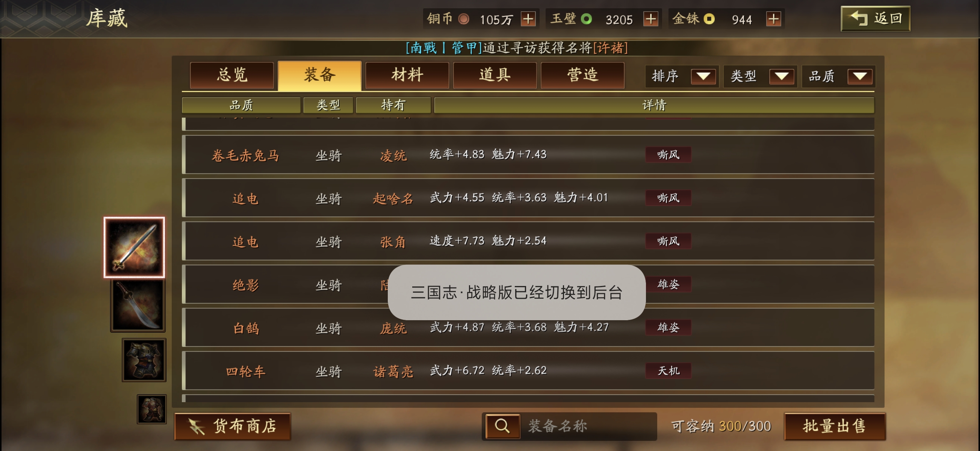Screen dimensions: 980x451
Task: Select the large armor equipment thumbnail
Action: pyautogui.click(x=144, y=360)
